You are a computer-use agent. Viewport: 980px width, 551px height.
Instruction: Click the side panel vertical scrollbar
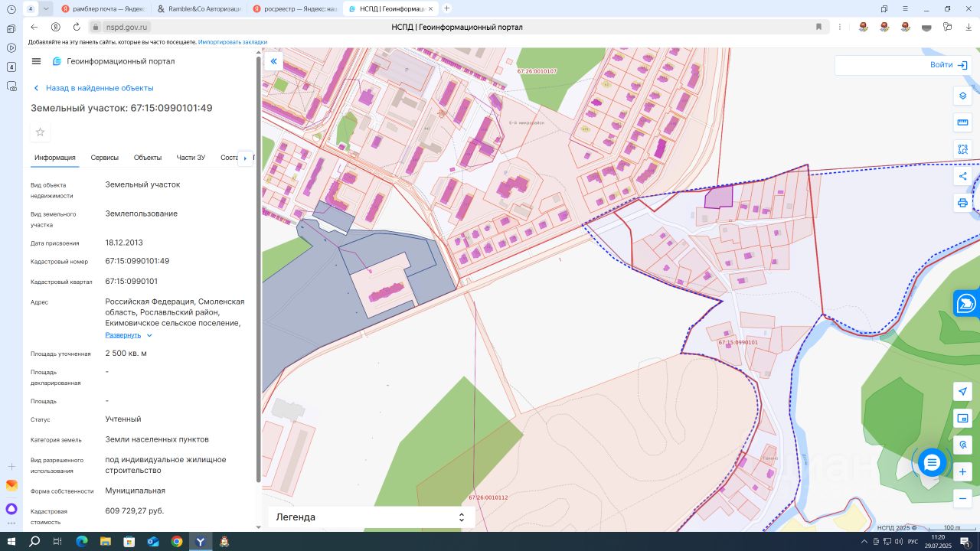tap(259, 268)
